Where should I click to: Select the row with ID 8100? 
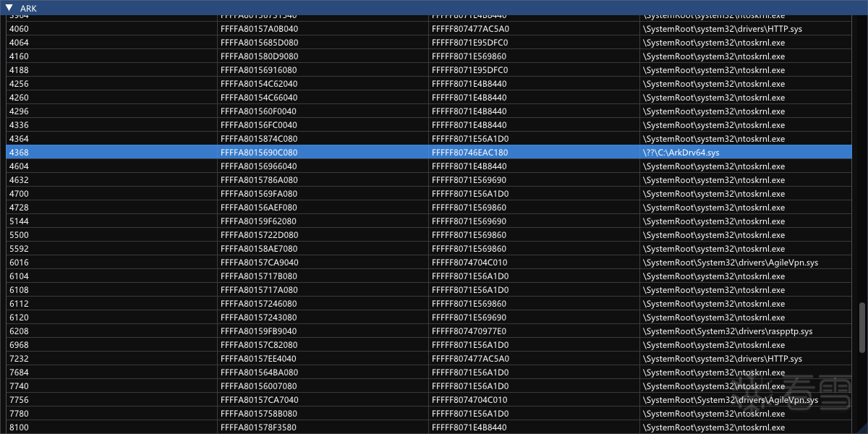pyautogui.click(x=19, y=427)
